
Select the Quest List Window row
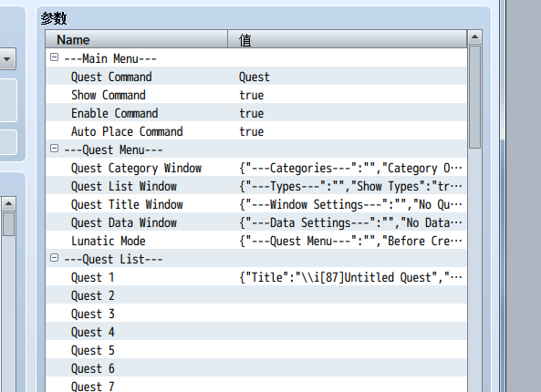(256, 185)
